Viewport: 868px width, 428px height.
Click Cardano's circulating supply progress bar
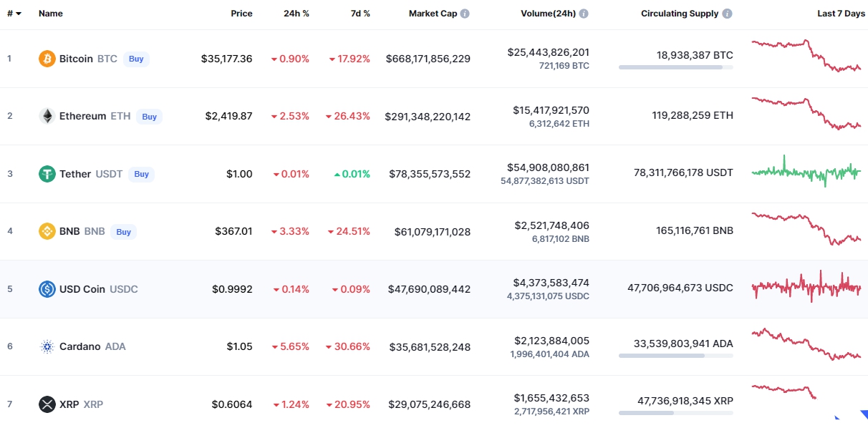pyautogui.click(x=676, y=355)
